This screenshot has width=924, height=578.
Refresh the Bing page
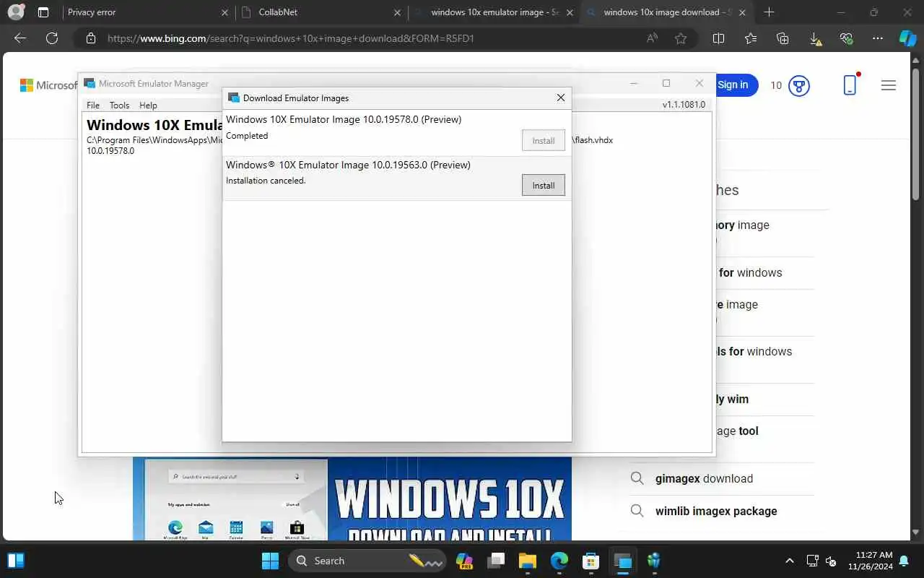[52, 38]
